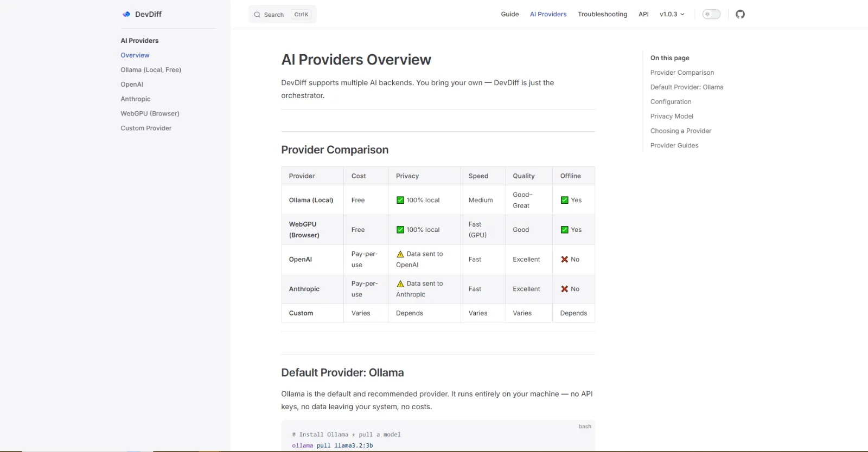This screenshot has height=452, width=868.
Task: Click the Good–Great quality cell
Action: (528, 201)
